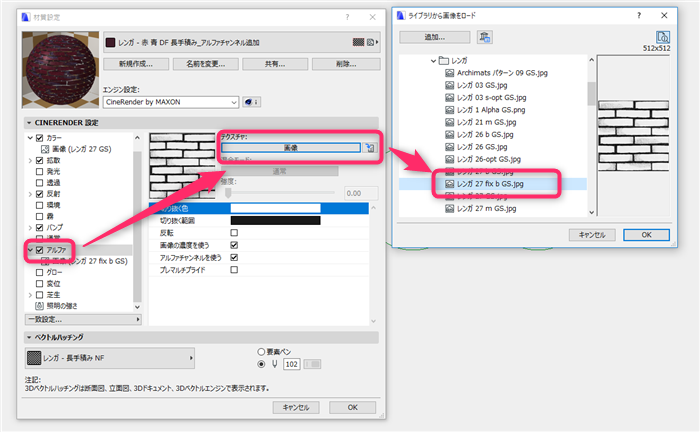Toggle the カラー channel checkbox
The image size is (700, 432).
tap(39, 138)
